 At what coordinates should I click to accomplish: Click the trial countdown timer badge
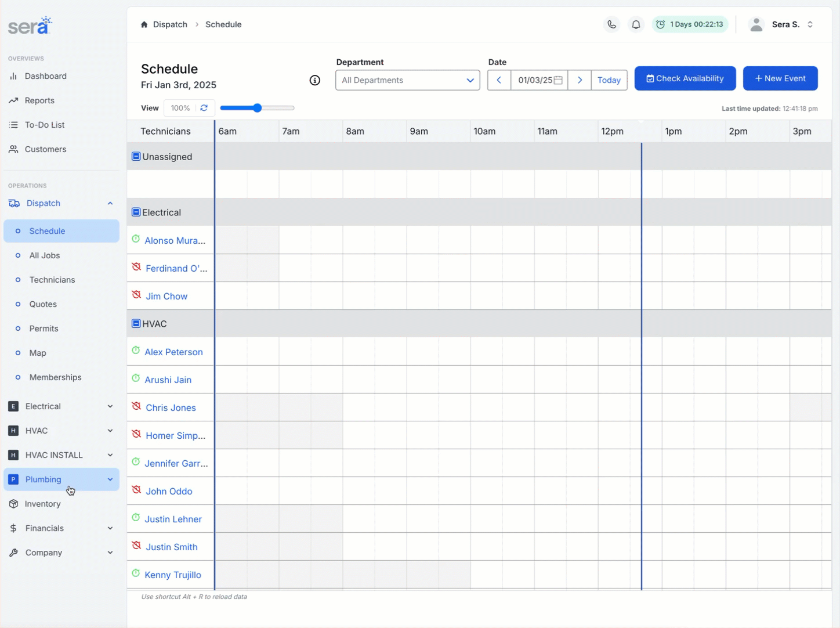690,24
